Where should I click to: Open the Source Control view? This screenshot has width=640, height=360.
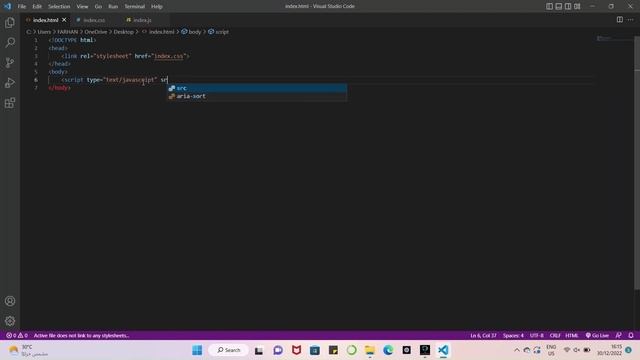click(10, 62)
